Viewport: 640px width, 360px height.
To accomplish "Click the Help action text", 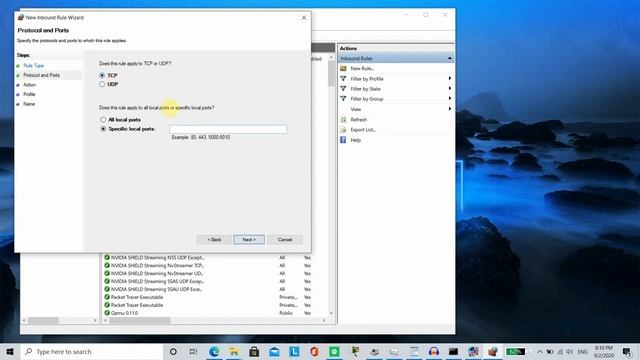I will pyautogui.click(x=356, y=140).
